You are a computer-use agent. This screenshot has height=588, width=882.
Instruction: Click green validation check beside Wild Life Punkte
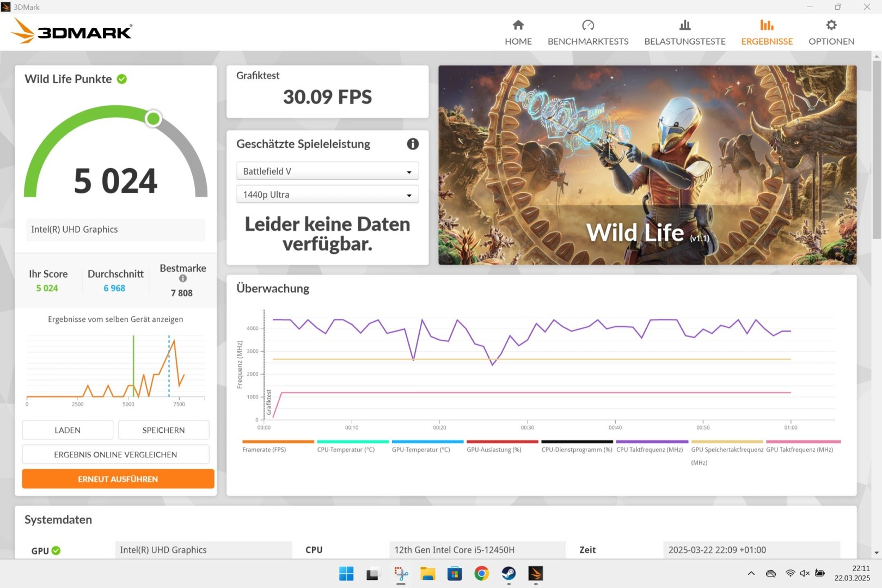122,79
